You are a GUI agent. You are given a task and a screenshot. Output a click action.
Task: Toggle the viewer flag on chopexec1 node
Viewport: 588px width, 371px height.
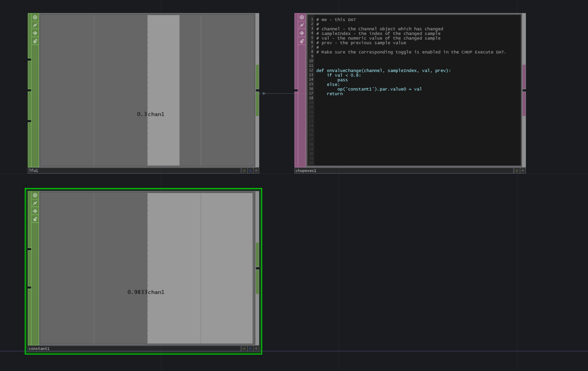click(x=302, y=17)
